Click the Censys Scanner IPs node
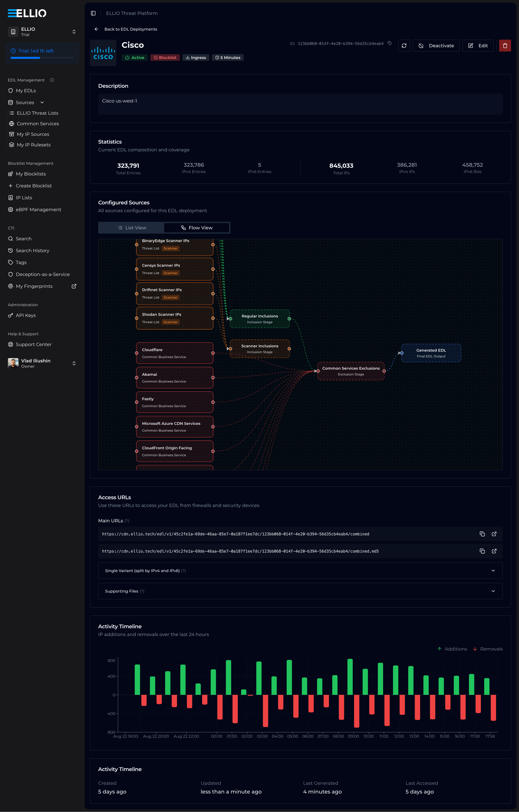The width and height of the screenshot is (519, 812). (x=175, y=269)
